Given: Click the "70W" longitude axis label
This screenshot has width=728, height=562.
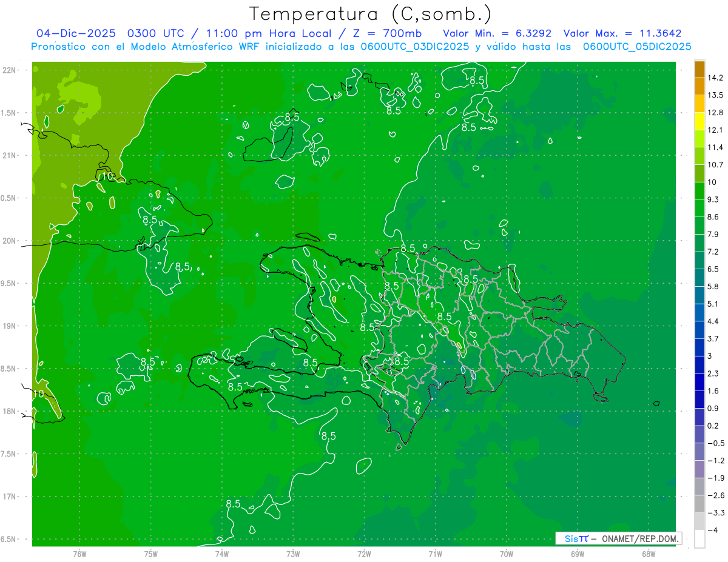Looking at the screenshot, I should pyautogui.click(x=507, y=554).
